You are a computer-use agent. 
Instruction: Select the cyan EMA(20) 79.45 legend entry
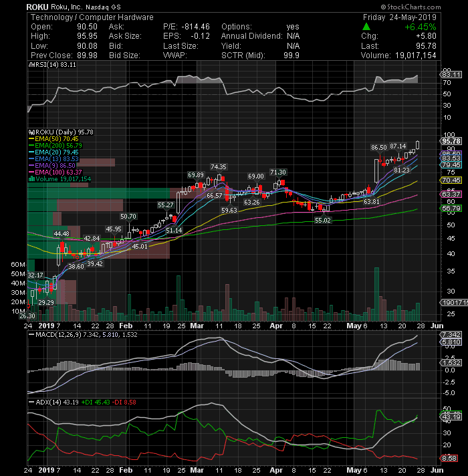53,152
